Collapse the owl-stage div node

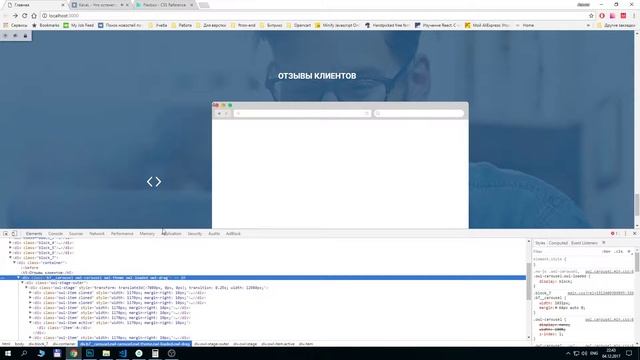click(26, 287)
